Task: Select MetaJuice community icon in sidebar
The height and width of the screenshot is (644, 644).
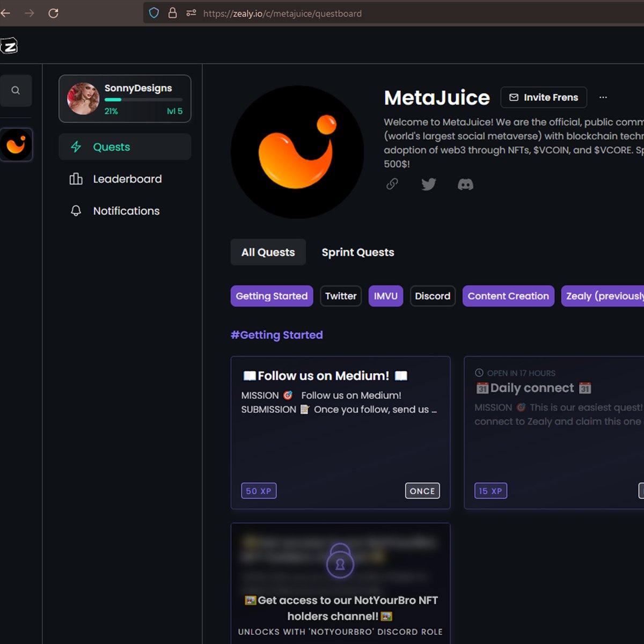Action: coord(16,144)
